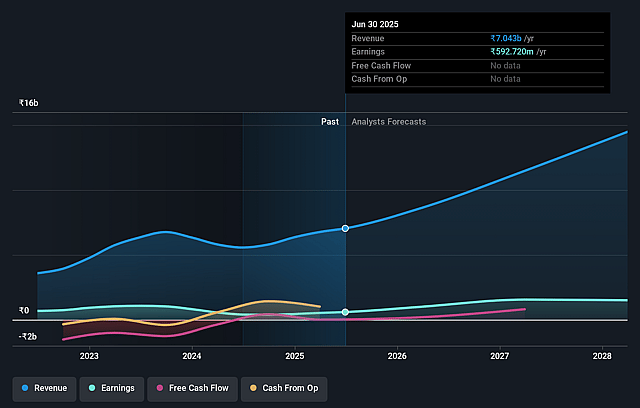Click the teal Earnings marker at Jun 2025
640x408 pixels.
tap(345, 312)
